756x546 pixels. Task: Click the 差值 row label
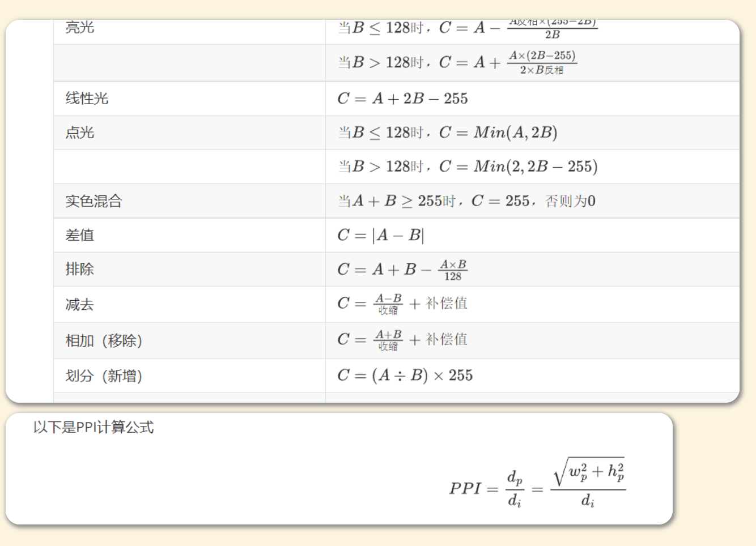click(80, 235)
